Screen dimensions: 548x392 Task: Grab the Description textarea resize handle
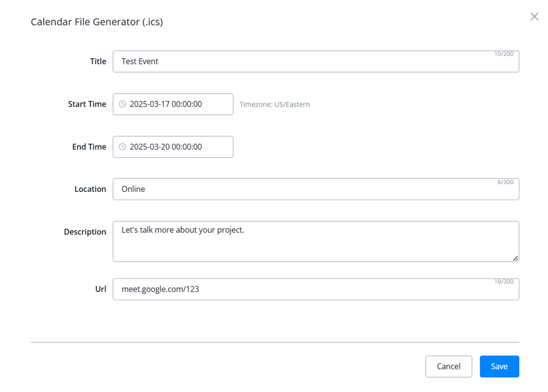(515, 258)
